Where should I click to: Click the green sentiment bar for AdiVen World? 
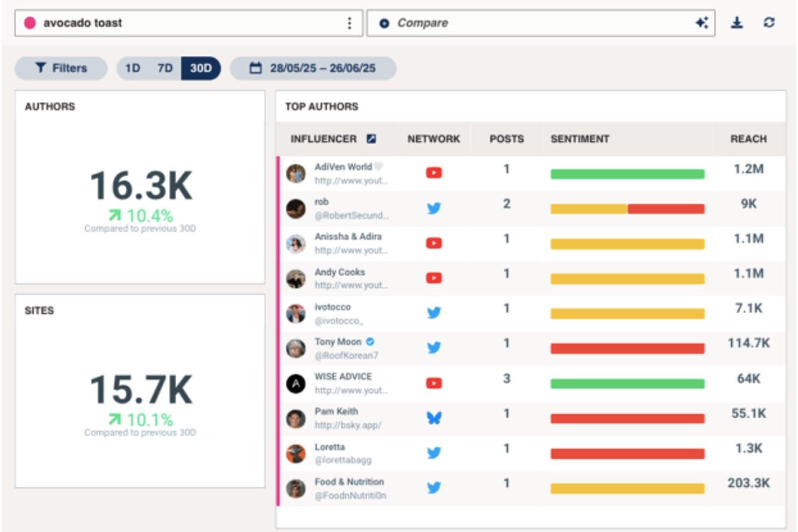627,174
